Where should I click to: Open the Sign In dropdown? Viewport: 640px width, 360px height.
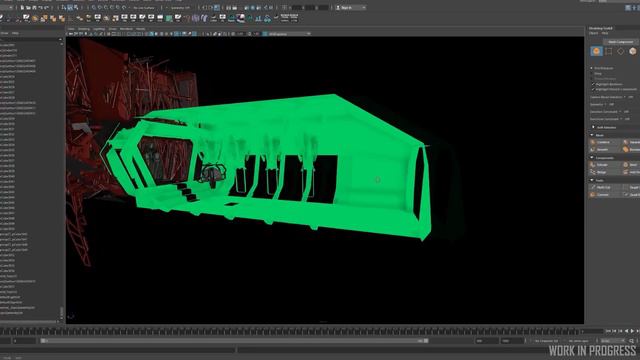pos(351,7)
